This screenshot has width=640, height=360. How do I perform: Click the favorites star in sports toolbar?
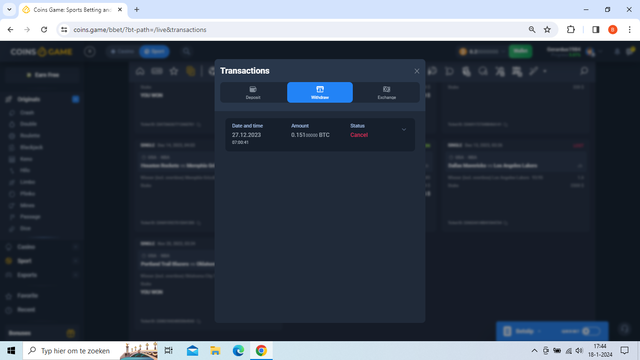coord(174,71)
